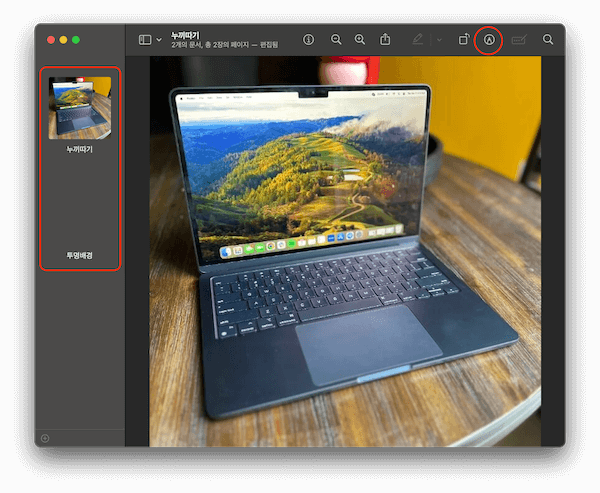Click the add button at sidebar bottom
Image resolution: width=600 pixels, height=493 pixels.
pos(45,438)
